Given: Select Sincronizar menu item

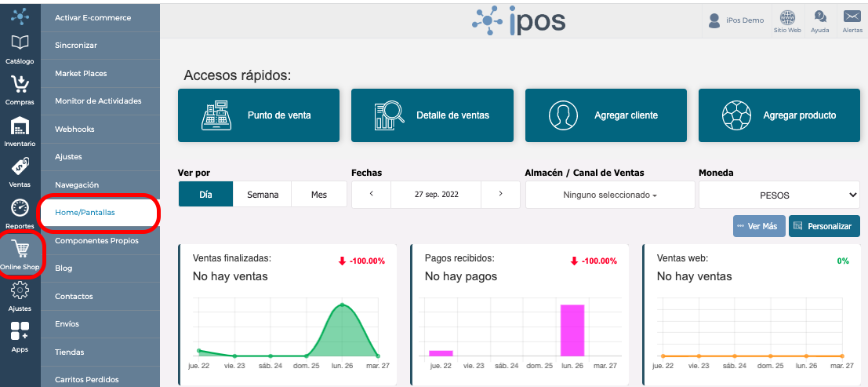Looking at the screenshot, I should (100, 46).
